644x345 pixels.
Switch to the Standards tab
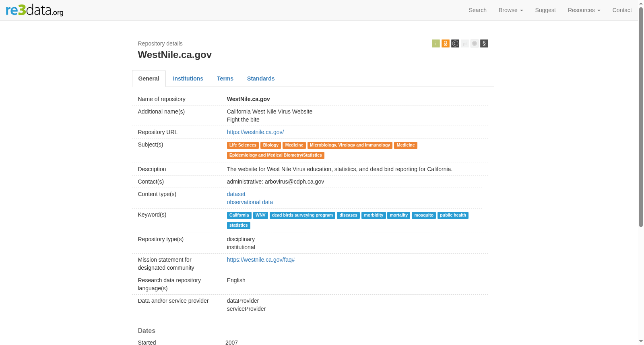click(x=261, y=79)
